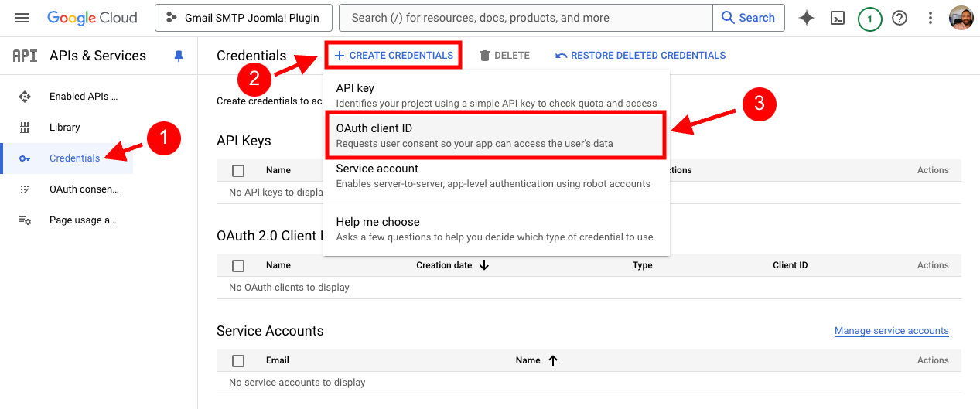Screen dimensions: 980x409
Task: Click the search input field
Action: pos(526,18)
